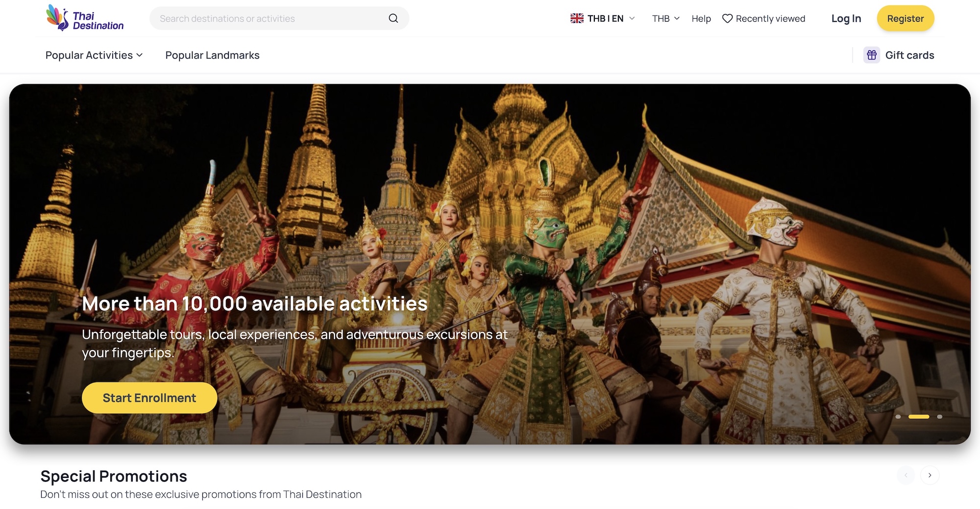The image size is (980, 509).
Task: Focus the search destinations or activities field
Action: click(x=269, y=19)
